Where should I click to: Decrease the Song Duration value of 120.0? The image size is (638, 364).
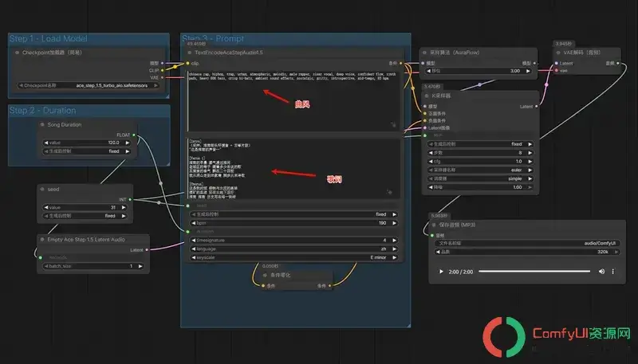click(x=46, y=143)
